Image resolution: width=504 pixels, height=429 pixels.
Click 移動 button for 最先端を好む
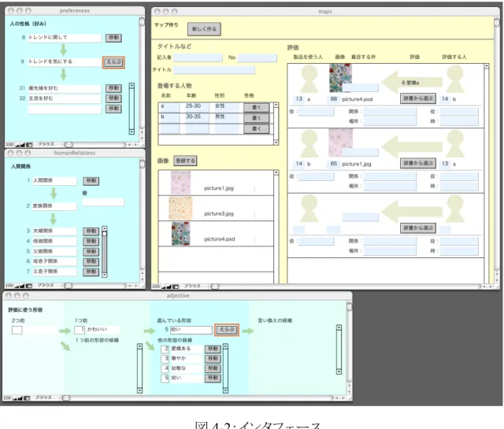[x=113, y=88]
